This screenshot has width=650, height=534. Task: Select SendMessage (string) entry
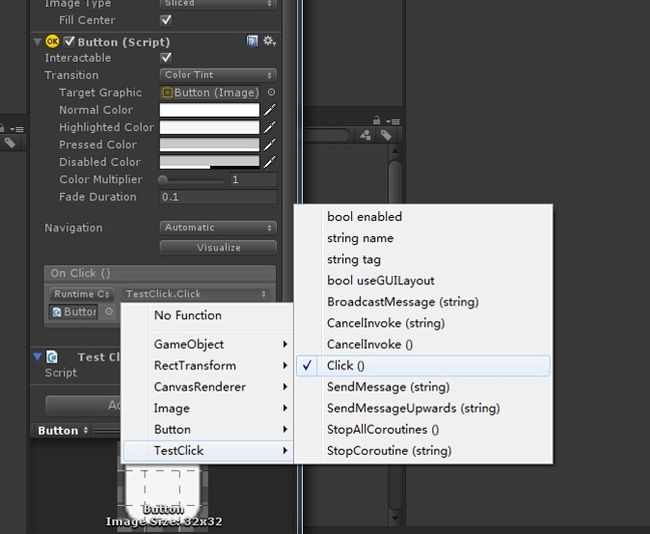pyautogui.click(x=423, y=387)
